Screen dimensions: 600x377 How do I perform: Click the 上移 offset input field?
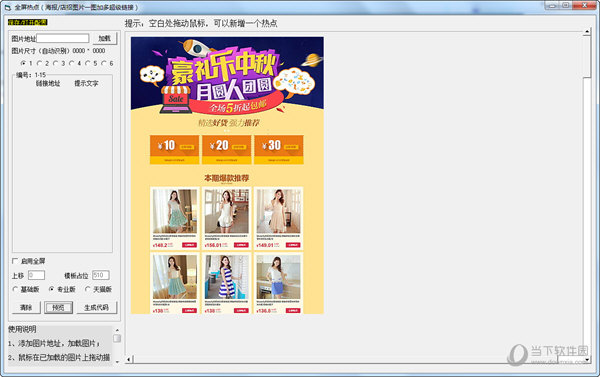pos(36,275)
